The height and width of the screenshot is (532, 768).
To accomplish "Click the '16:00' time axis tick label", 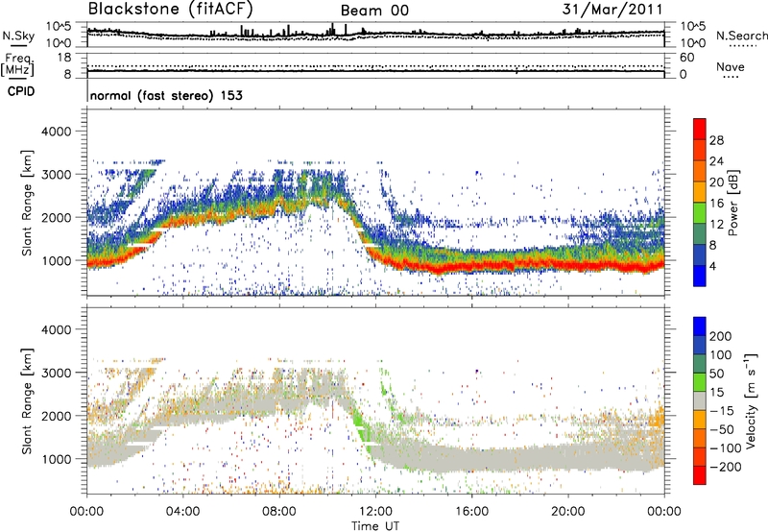I will pos(471,512).
